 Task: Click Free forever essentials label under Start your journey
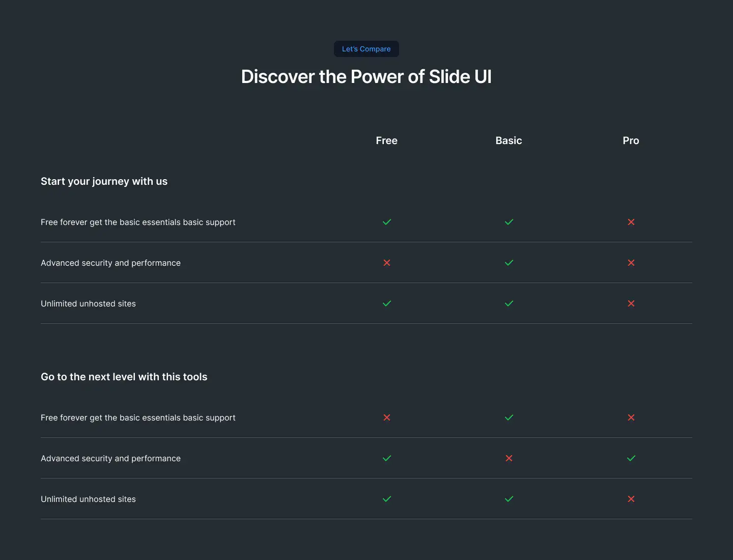[x=138, y=222]
